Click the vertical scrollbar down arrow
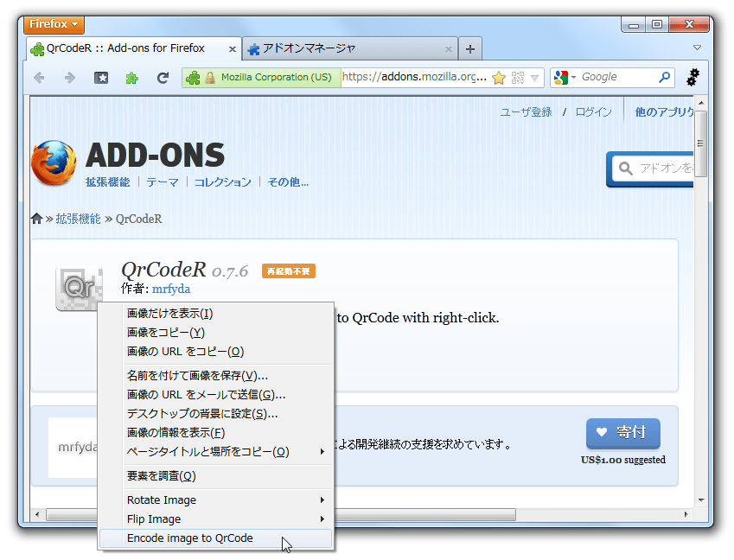734x560 pixels. coord(701,500)
